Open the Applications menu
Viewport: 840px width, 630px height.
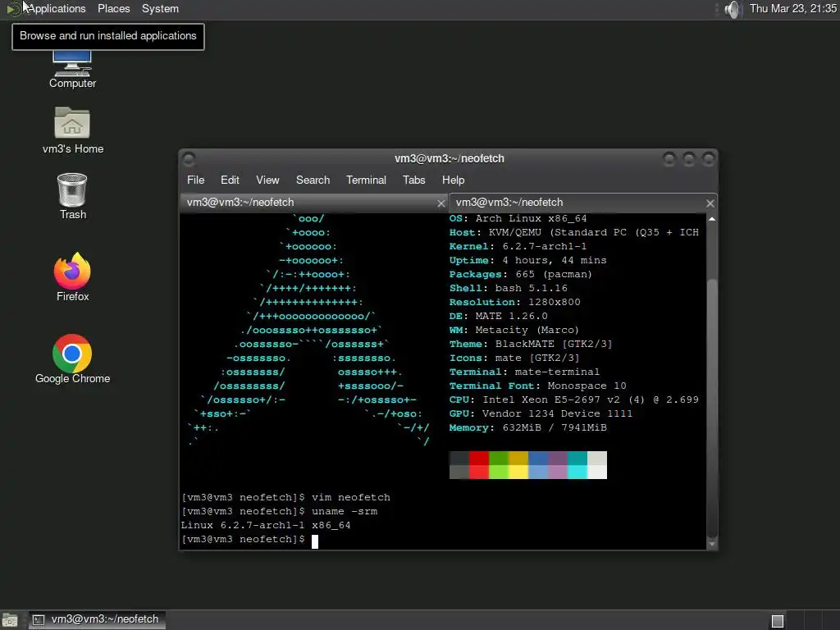[57, 8]
